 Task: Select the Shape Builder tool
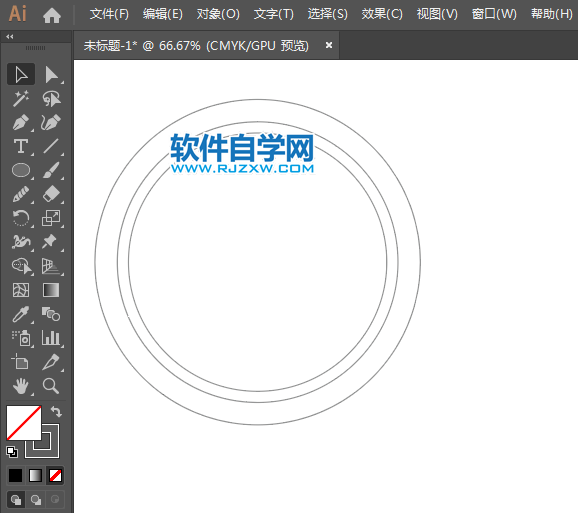(21, 266)
